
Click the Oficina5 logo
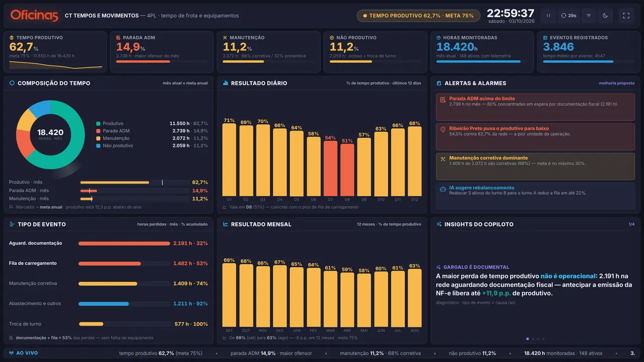pos(34,16)
